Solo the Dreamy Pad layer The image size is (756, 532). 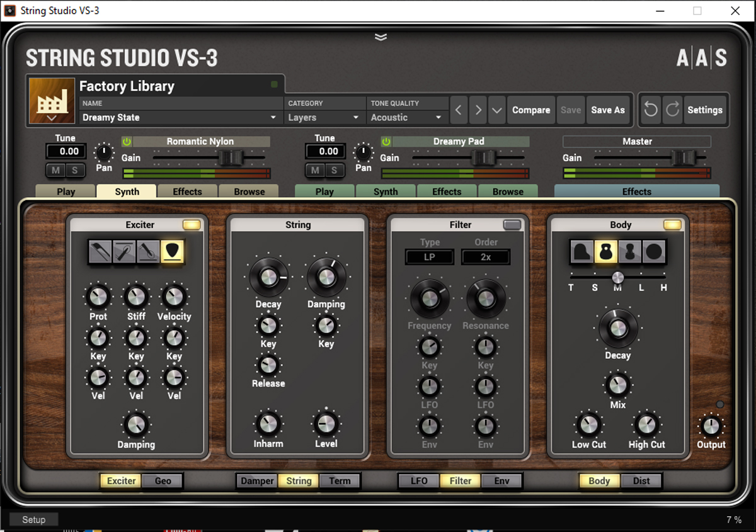coord(334,170)
